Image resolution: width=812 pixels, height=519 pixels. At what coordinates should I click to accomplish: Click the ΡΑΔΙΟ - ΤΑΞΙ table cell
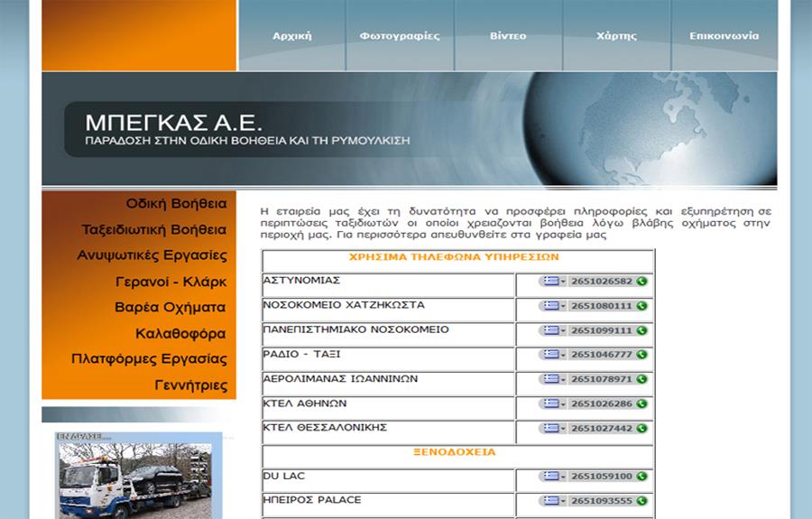(388, 359)
